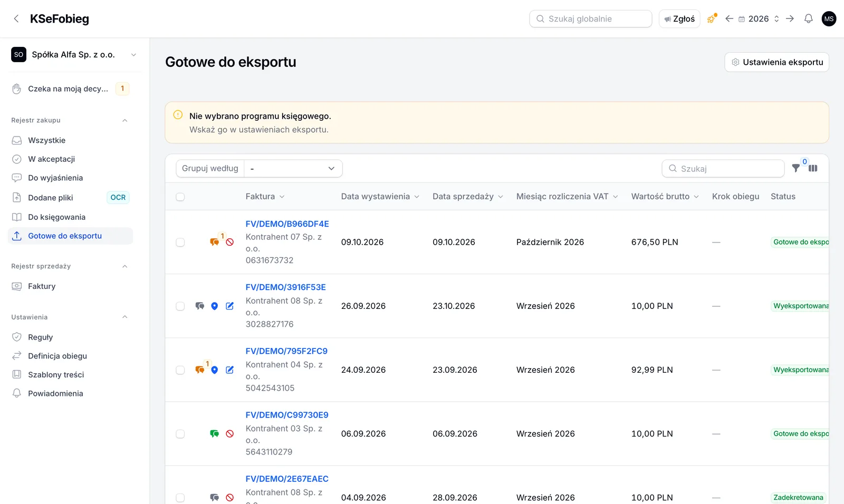The image size is (844, 504).
Task: Go to previous year arrow
Action: pos(729,19)
